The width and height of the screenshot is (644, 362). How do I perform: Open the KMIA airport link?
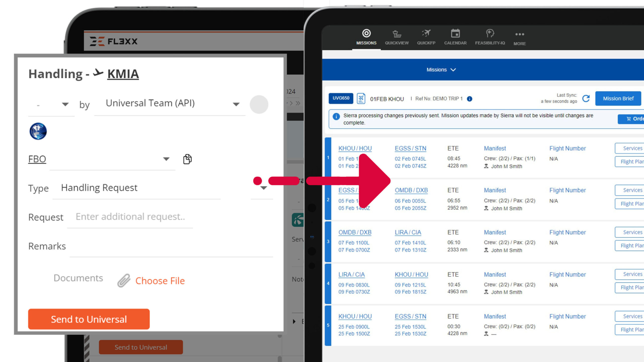pyautogui.click(x=123, y=74)
